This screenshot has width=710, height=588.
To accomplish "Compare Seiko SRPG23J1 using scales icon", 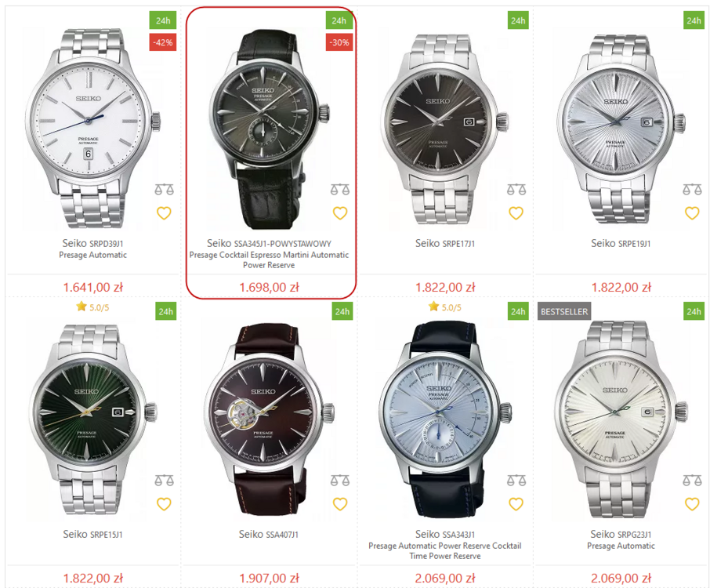I will [692, 480].
